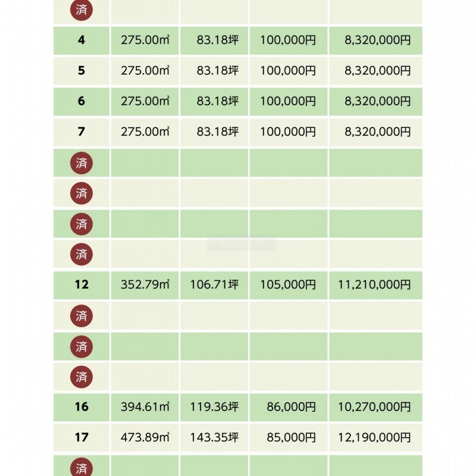Select lot number 7 row header
Image resolution: width=476 pixels, height=476 pixels.
pos(82,132)
